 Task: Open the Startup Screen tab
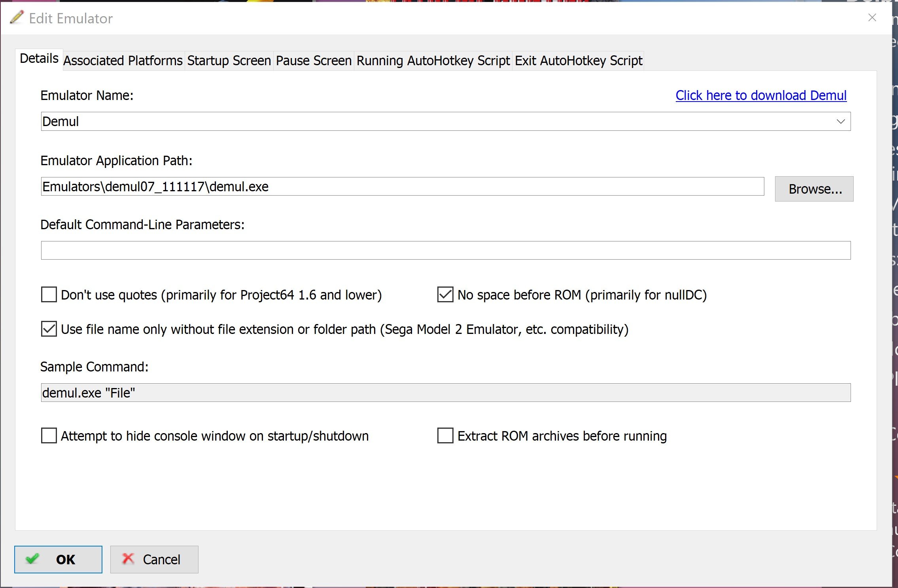point(229,60)
